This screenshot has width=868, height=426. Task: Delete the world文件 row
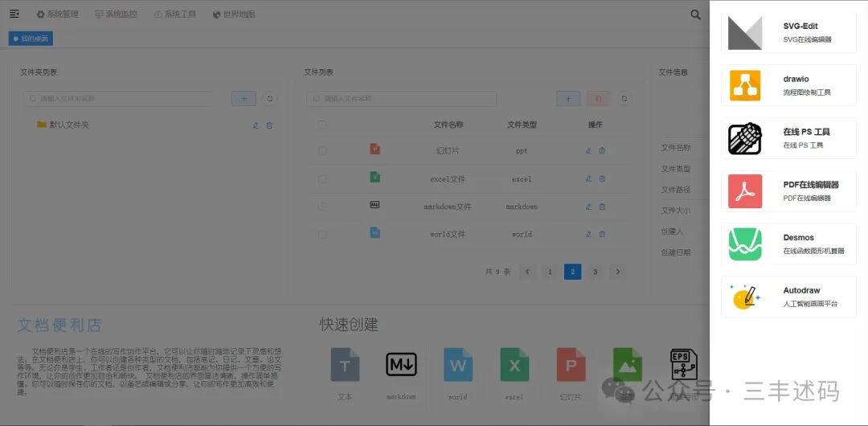coord(602,235)
